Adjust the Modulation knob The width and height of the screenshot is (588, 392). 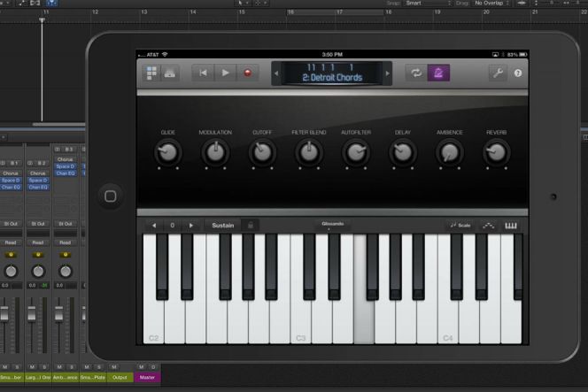[x=215, y=152]
